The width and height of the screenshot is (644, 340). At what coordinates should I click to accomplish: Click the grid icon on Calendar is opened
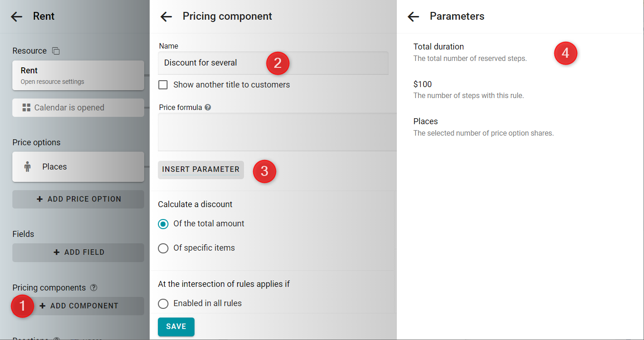tap(27, 108)
